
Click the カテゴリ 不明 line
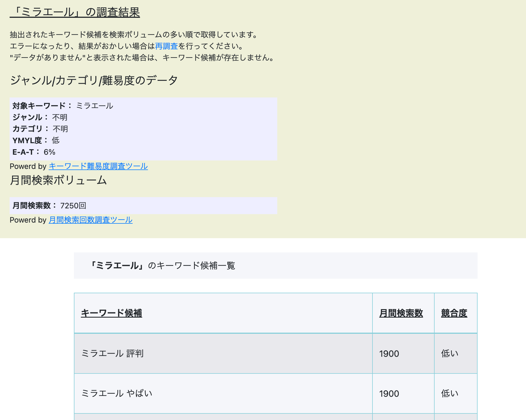40,129
